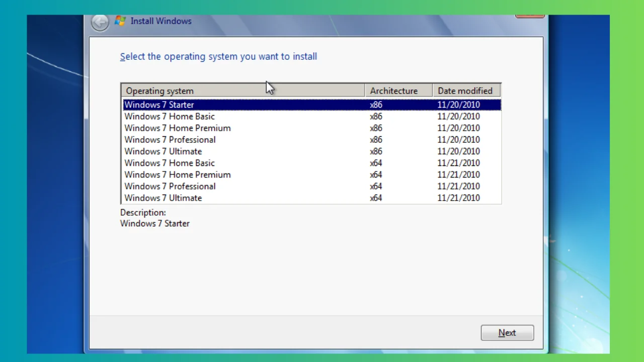Sort by Date modified column header
Screen dimensions: 644x362
click(466, 90)
